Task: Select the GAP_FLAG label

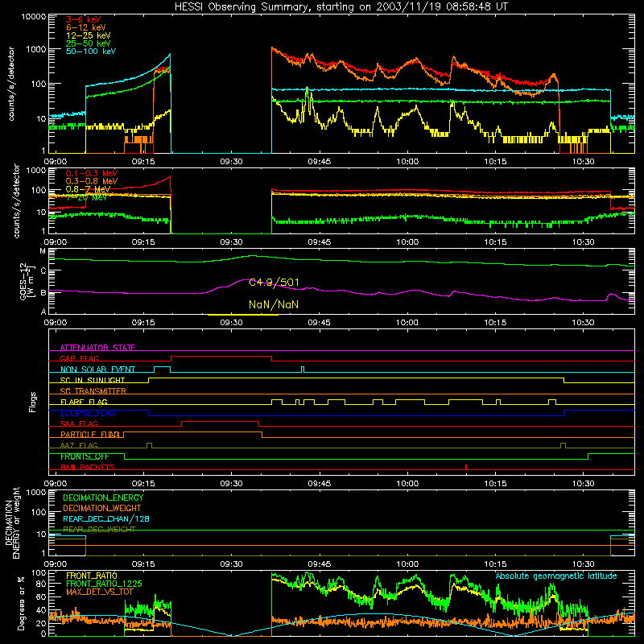Action: point(79,358)
